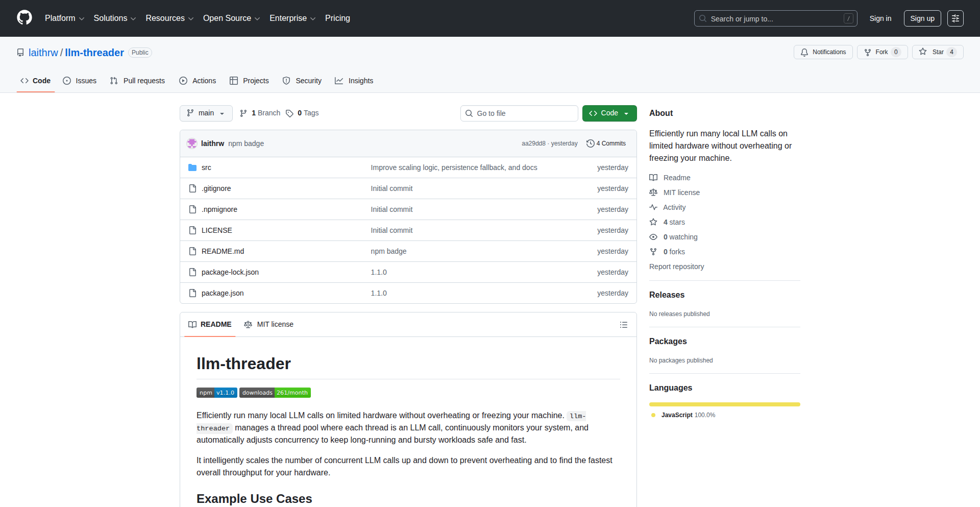Image resolution: width=980 pixels, height=507 pixels.
Task: Open the green Code dropdown
Action: coord(609,113)
